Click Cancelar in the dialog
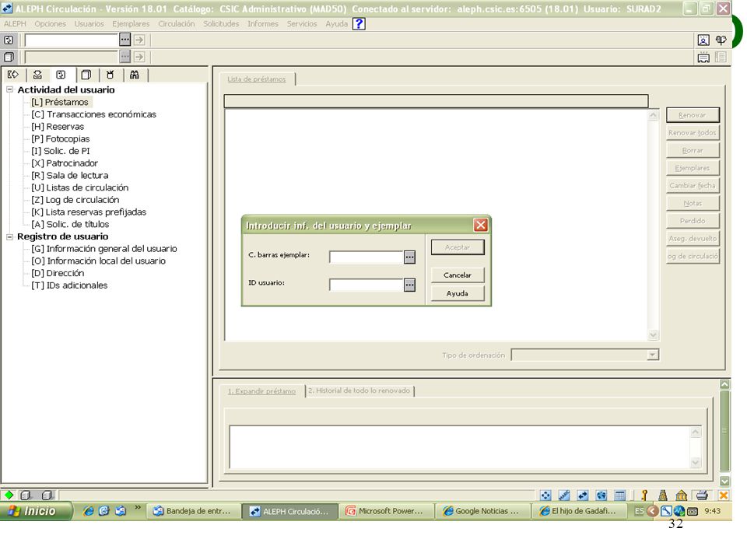The width and height of the screenshot is (747, 560). (458, 275)
